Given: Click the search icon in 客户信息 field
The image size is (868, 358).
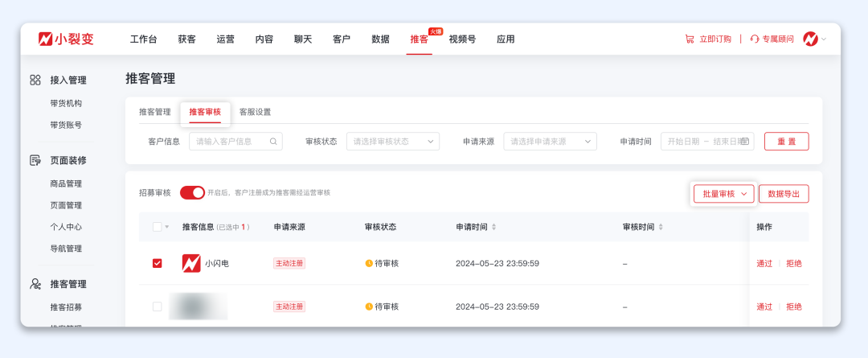Looking at the screenshot, I should 273,142.
